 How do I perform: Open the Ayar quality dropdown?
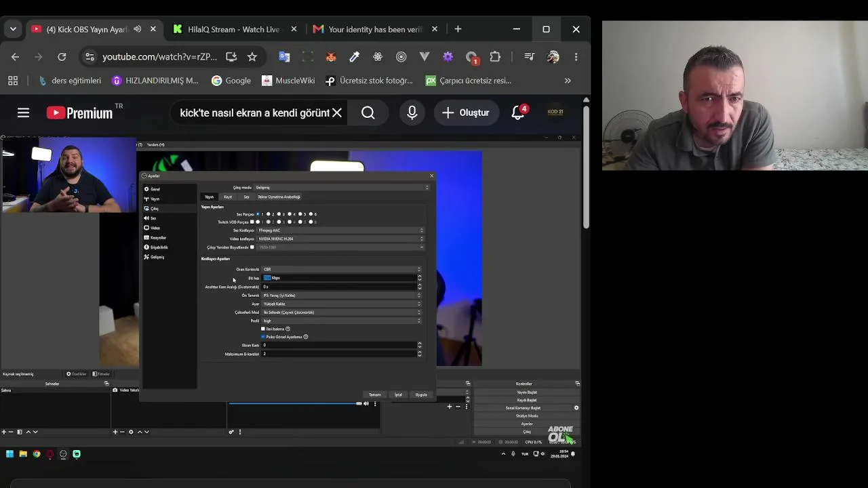point(342,304)
